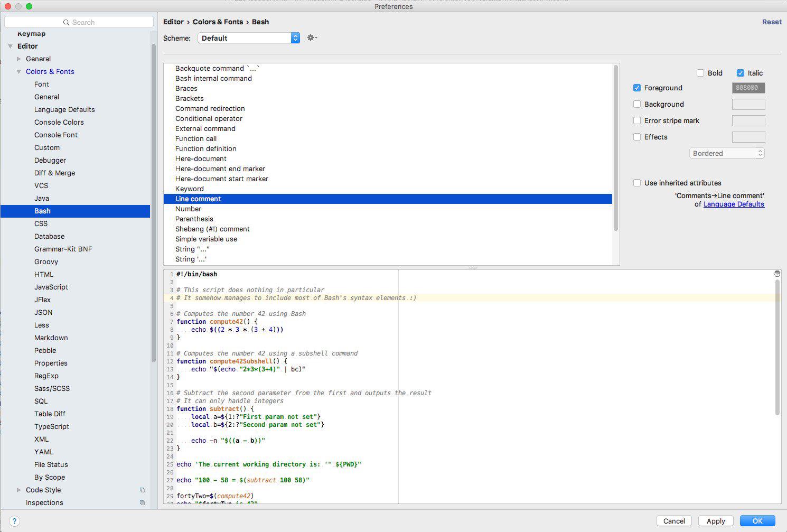Select Language Defaults in settings tree
The image size is (787, 532).
tap(64, 109)
